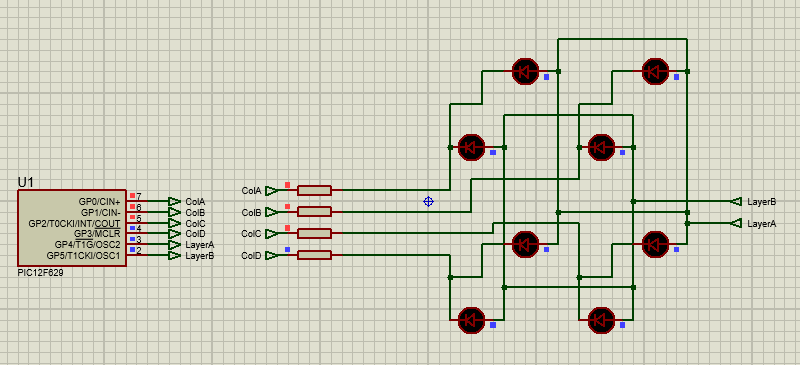Click the GP1/CIN- pin name
Viewport: 800px width, 365px height.
101,212
